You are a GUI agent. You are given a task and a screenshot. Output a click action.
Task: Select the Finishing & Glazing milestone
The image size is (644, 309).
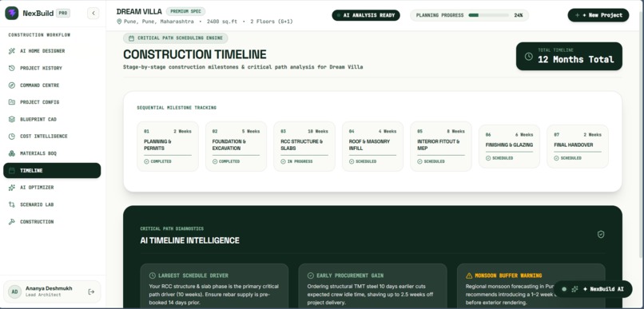click(x=509, y=146)
